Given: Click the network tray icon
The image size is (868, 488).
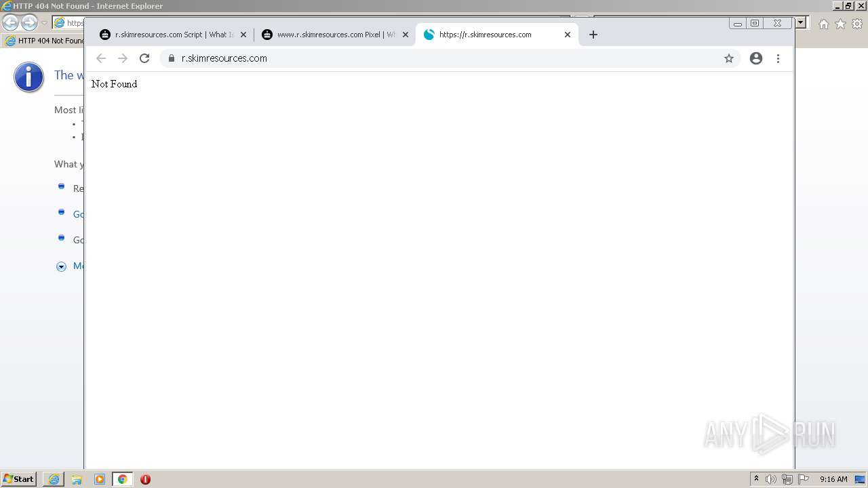Looking at the screenshot, I should [x=787, y=479].
